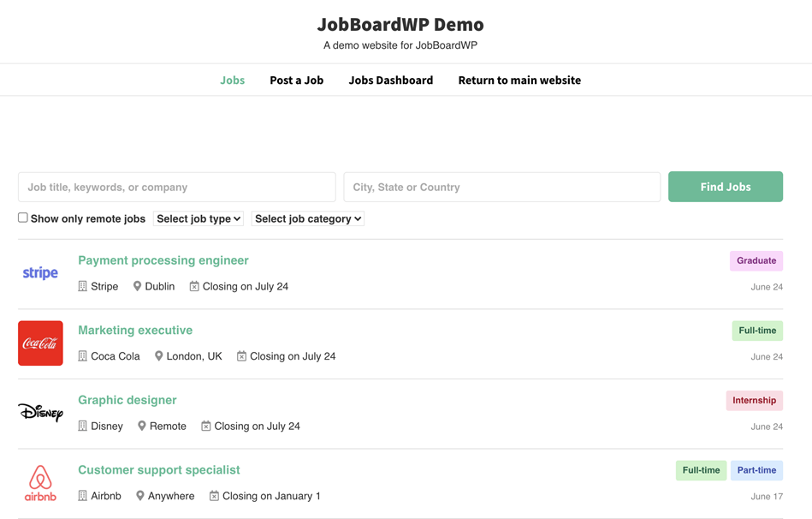Click calendar icon beside Closing on January 1
This screenshot has height=519, width=812.
point(214,496)
